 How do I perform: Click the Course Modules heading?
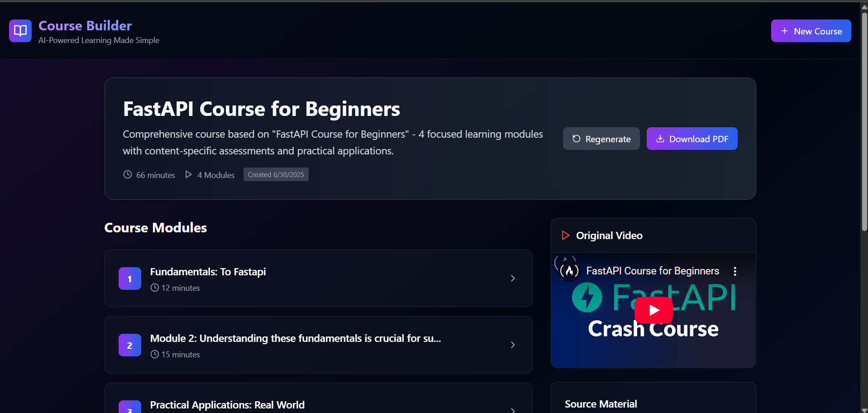(x=156, y=227)
